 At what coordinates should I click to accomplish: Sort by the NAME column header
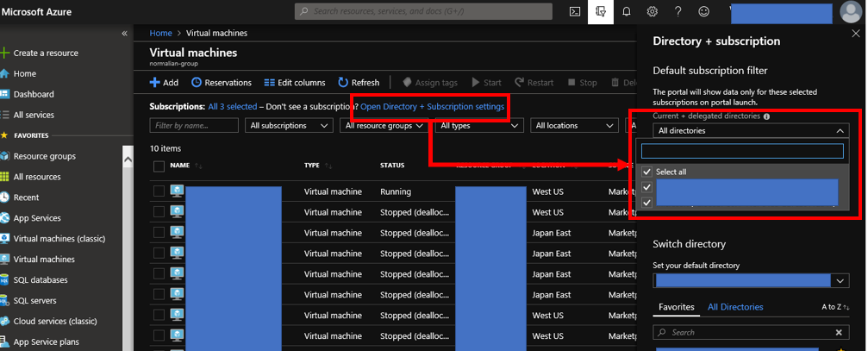tap(179, 166)
